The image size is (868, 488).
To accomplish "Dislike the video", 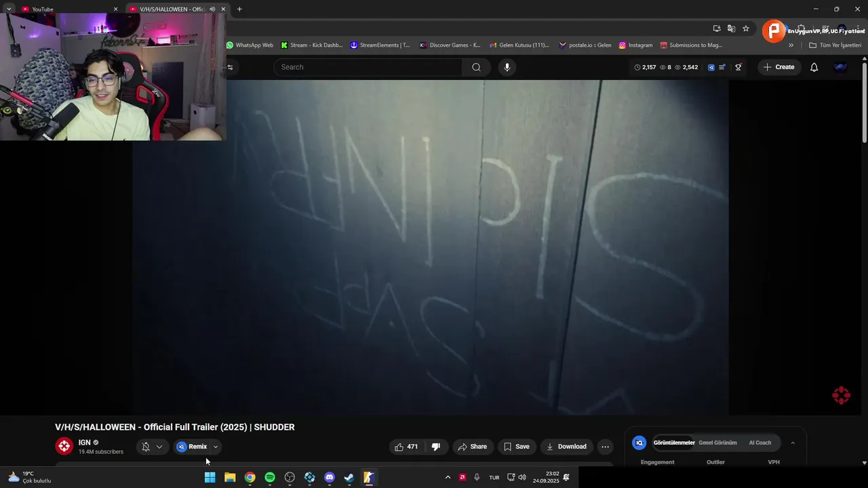I will (x=436, y=447).
